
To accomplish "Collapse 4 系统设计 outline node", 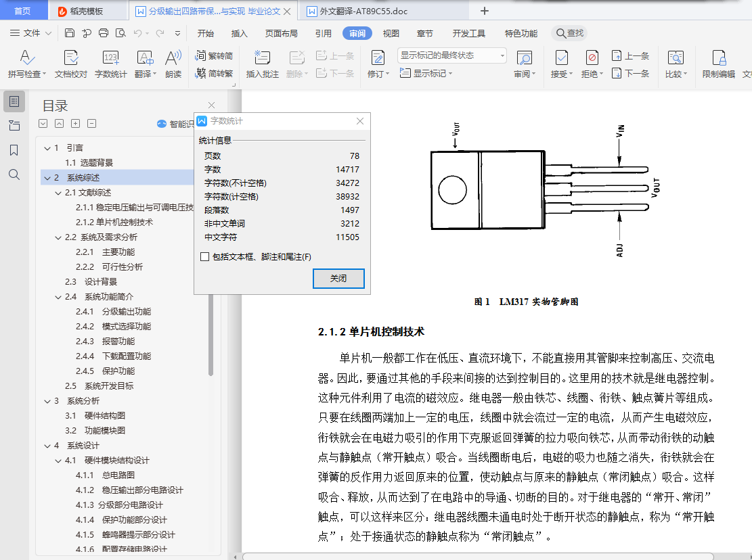I will pos(47,446).
